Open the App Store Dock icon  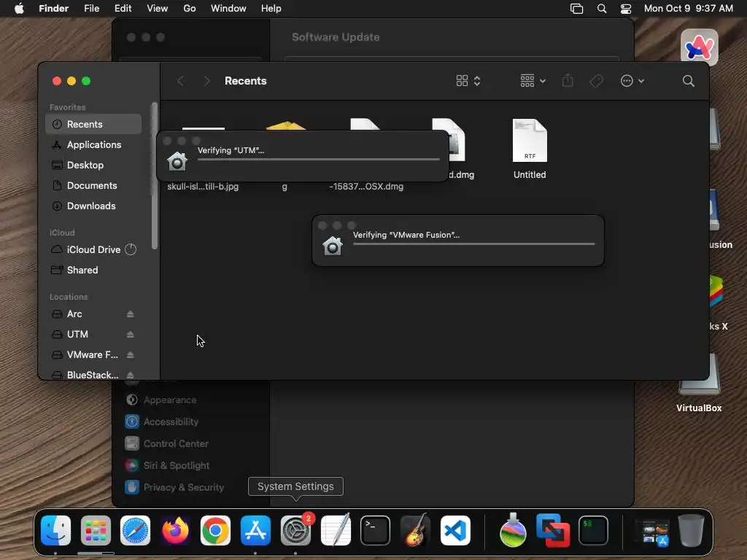click(x=255, y=531)
